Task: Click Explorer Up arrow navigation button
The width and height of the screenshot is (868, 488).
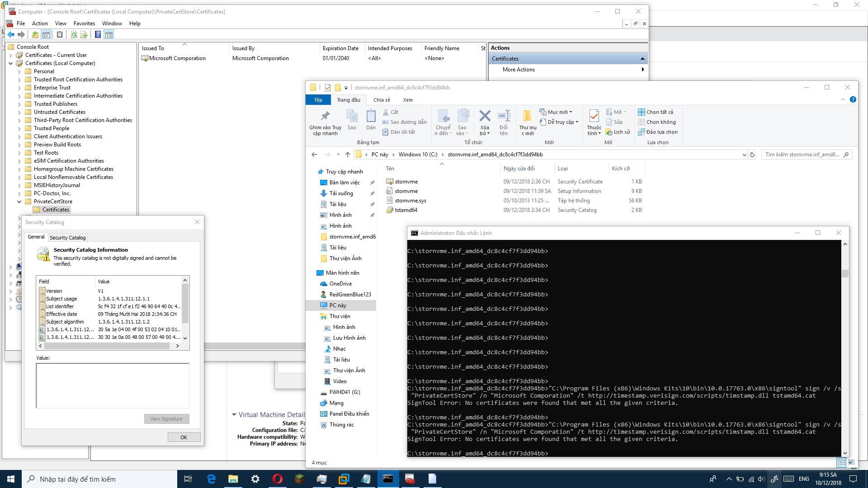Action: coord(347,155)
